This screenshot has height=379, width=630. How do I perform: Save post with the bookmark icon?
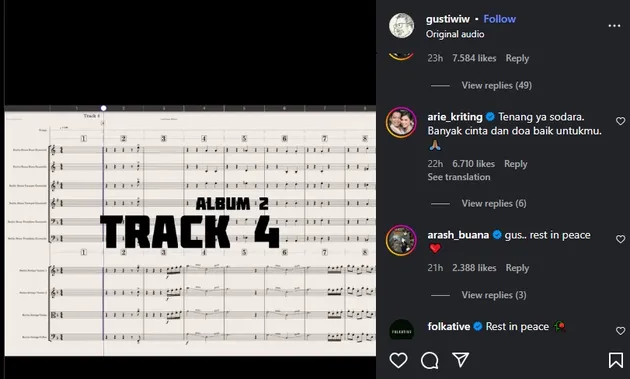(616, 360)
